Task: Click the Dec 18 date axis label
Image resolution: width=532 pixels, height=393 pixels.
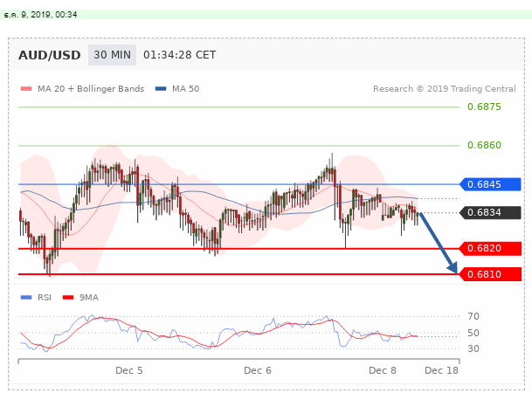Action: 441,370
